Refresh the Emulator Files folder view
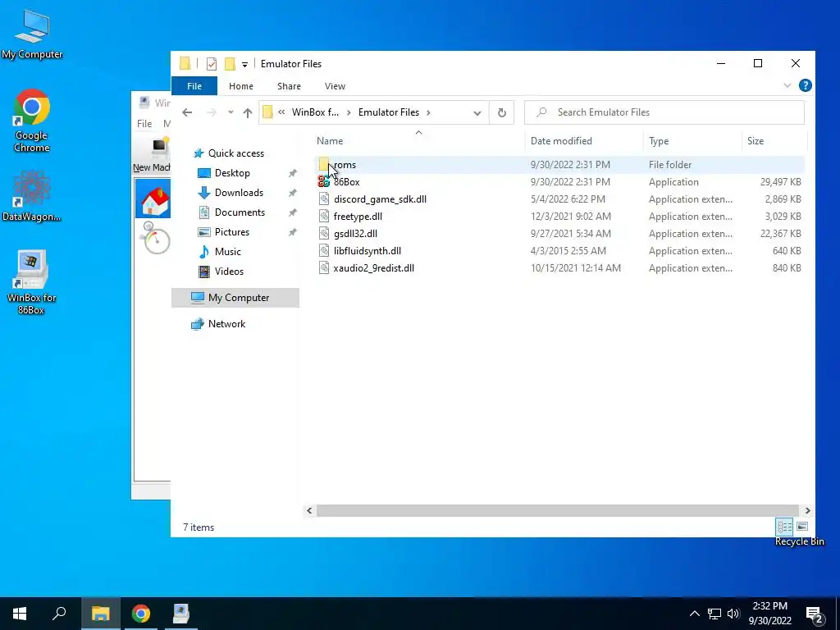The image size is (840, 630). pyautogui.click(x=501, y=112)
